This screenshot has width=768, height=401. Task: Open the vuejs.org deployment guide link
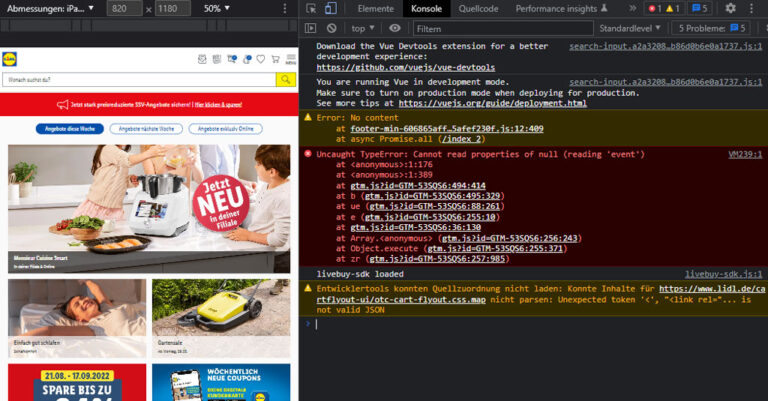pyautogui.click(x=492, y=103)
